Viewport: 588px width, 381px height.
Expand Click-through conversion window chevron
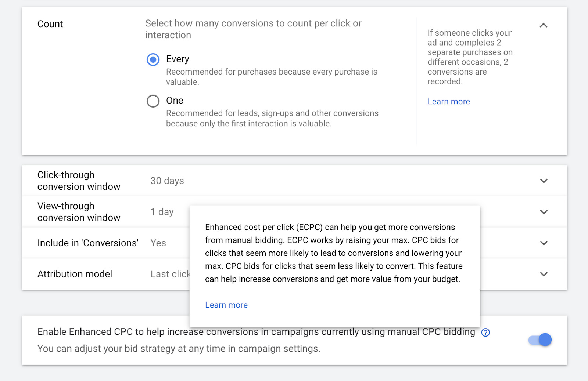(544, 181)
